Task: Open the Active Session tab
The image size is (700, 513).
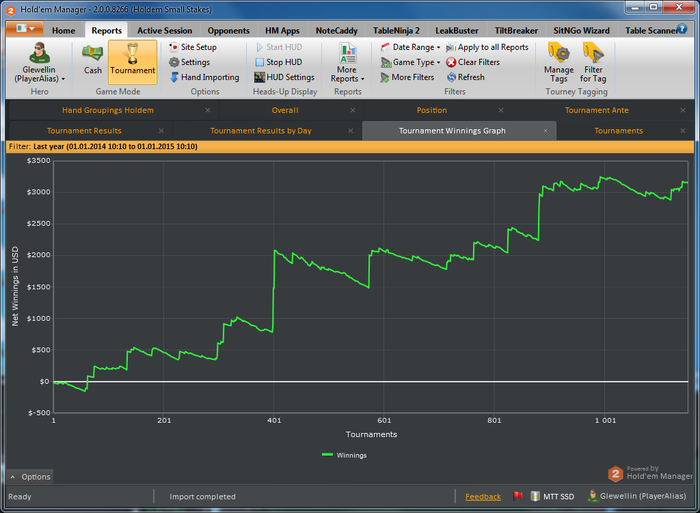Action: pos(164,30)
